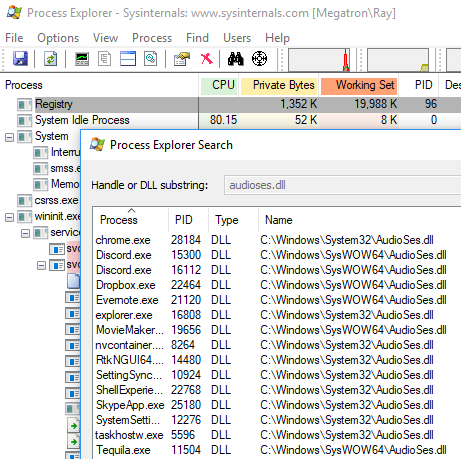
Task: Select the System process row
Action: 52,136
